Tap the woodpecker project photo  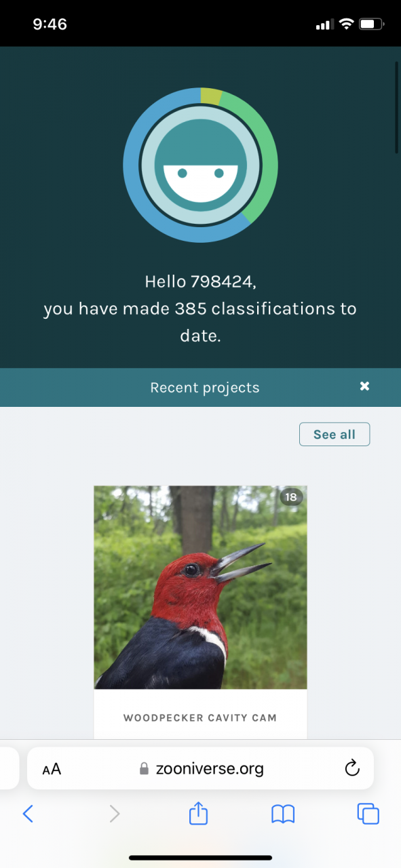200,587
